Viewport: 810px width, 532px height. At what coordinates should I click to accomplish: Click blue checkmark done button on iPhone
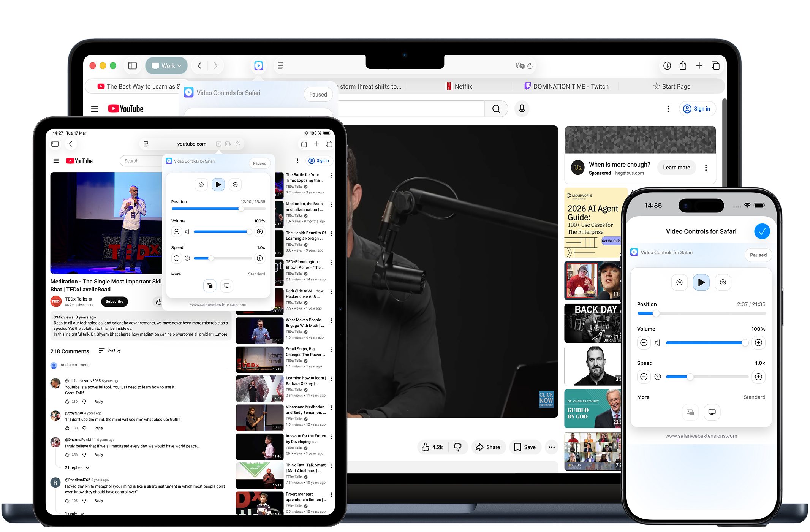point(762,231)
